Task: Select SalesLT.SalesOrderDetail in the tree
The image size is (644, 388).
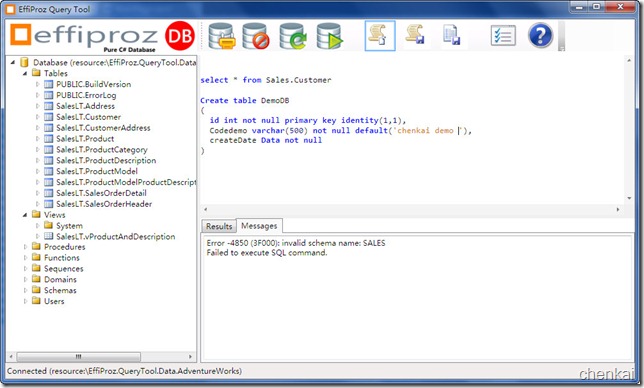Action: coord(101,193)
